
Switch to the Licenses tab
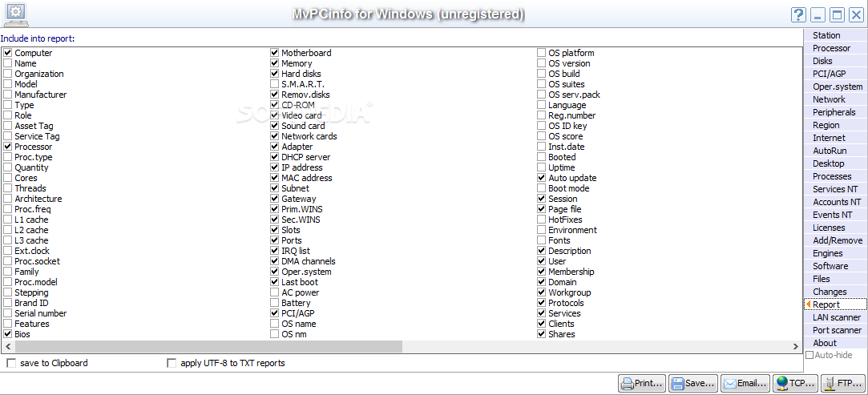coord(835,228)
